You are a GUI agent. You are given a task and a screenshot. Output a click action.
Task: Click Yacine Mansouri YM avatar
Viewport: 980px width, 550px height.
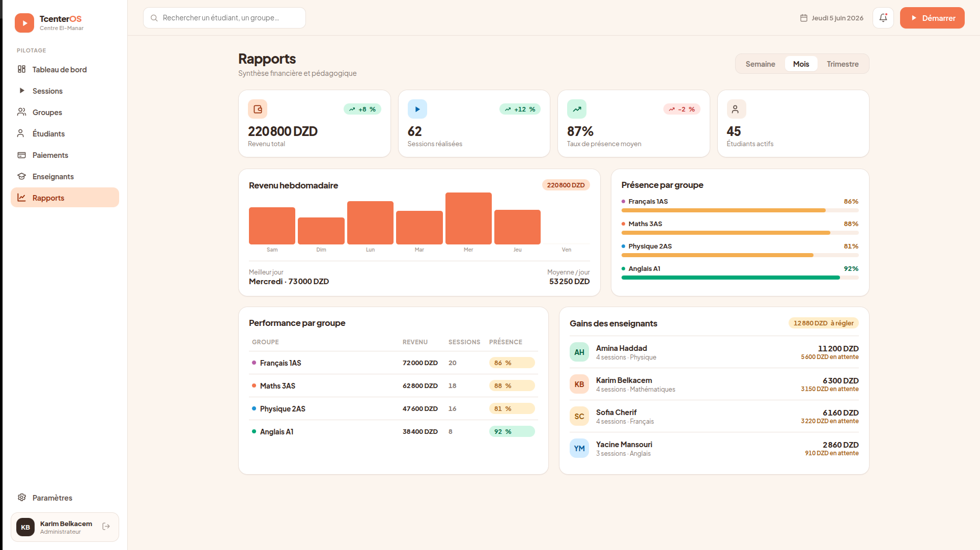(x=579, y=448)
